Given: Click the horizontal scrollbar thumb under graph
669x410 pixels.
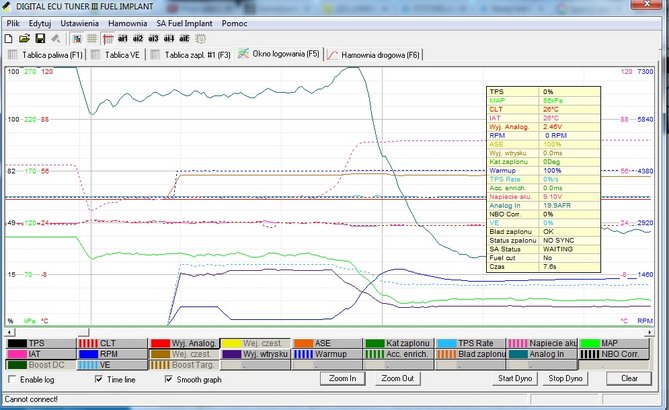Looking at the screenshot, I should click(84, 332).
